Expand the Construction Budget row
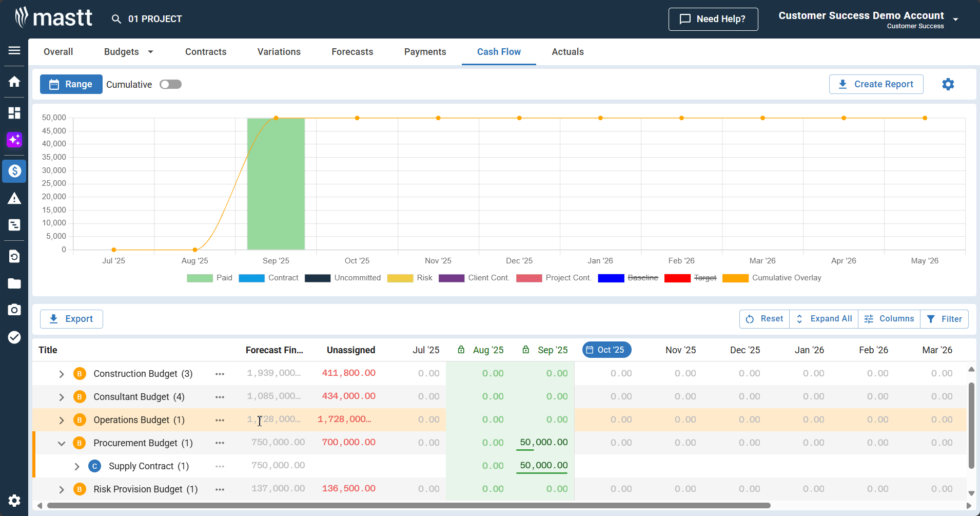Screen dimensions: 980x516 coord(62,374)
